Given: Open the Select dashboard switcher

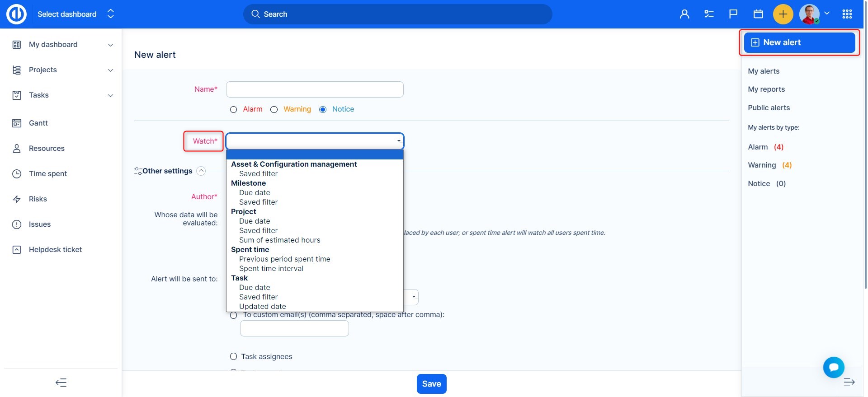Looking at the screenshot, I should pos(110,14).
